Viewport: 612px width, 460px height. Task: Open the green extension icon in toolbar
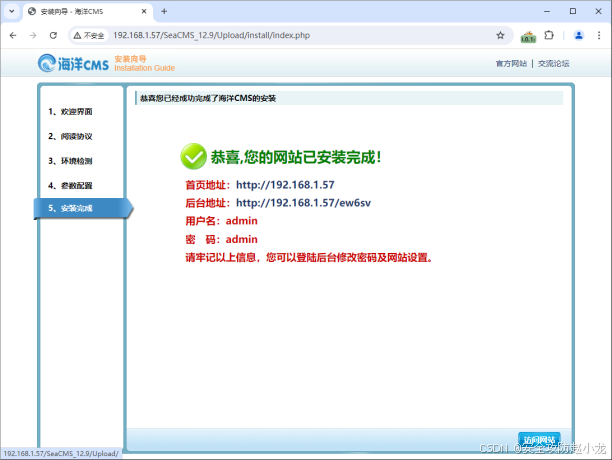(x=528, y=37)
